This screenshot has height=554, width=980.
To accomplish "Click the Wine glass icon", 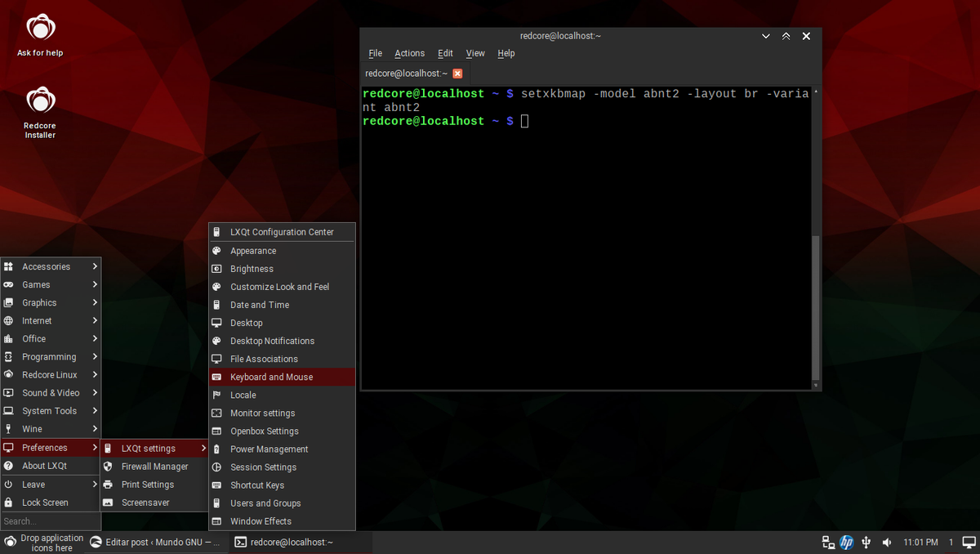I will (8, 429).
